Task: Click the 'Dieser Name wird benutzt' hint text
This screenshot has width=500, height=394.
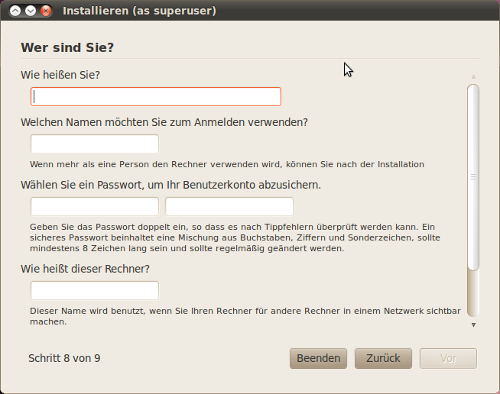Action: pyautogui.click(x=245, y=316)
